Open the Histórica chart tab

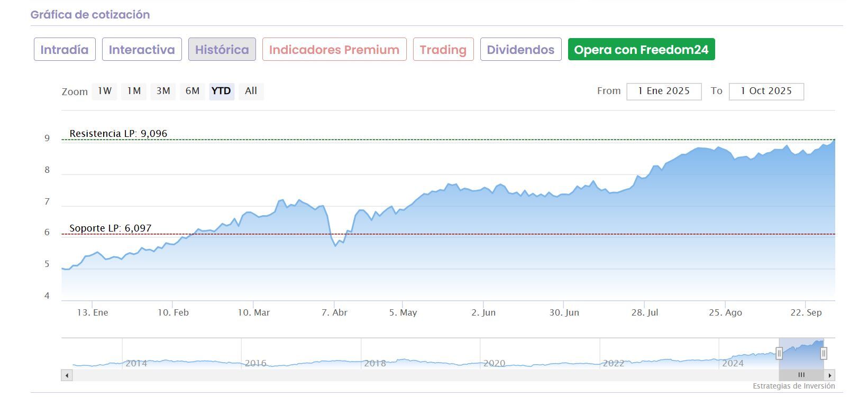222,50
